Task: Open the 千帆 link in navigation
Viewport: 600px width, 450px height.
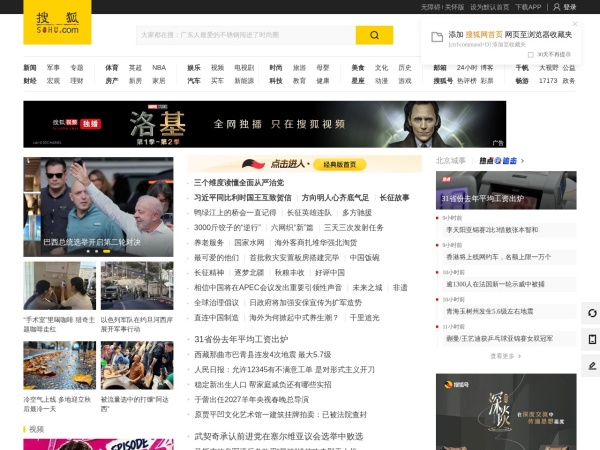Action: point(522,68)
